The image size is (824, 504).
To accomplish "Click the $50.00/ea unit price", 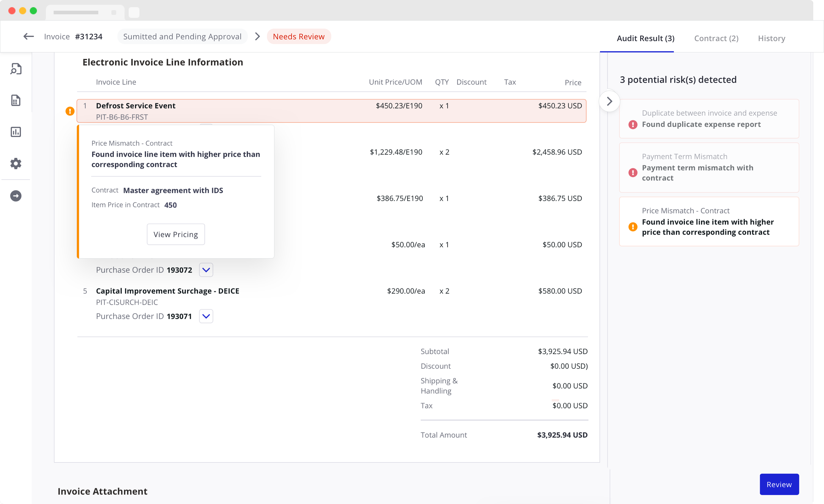I will pos(408,245).
